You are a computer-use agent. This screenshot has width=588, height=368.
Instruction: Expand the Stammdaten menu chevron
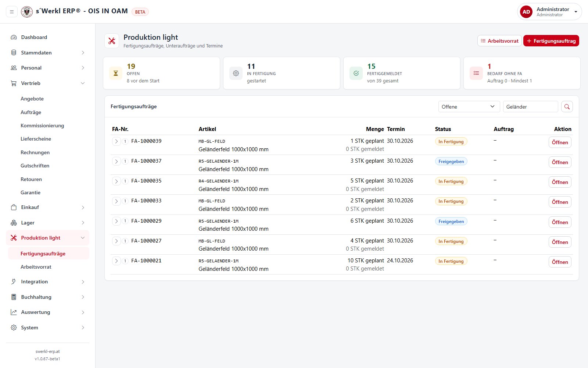point(83,53)
